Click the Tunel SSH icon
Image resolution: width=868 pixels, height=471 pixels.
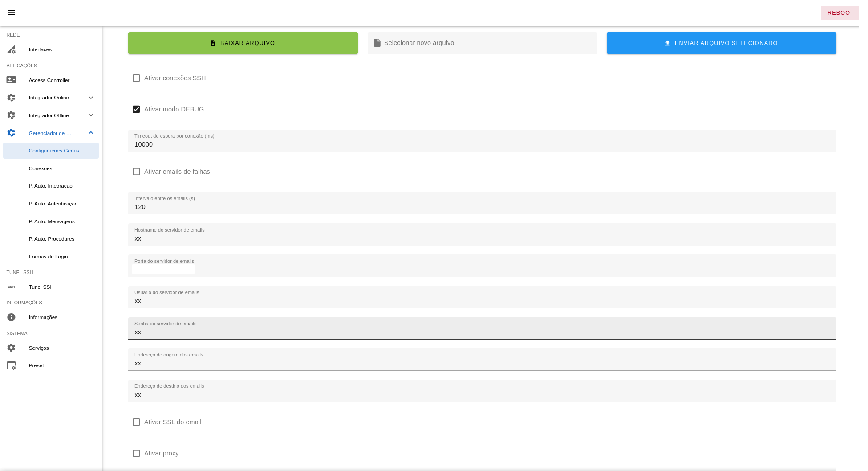(x=11, y=287)
